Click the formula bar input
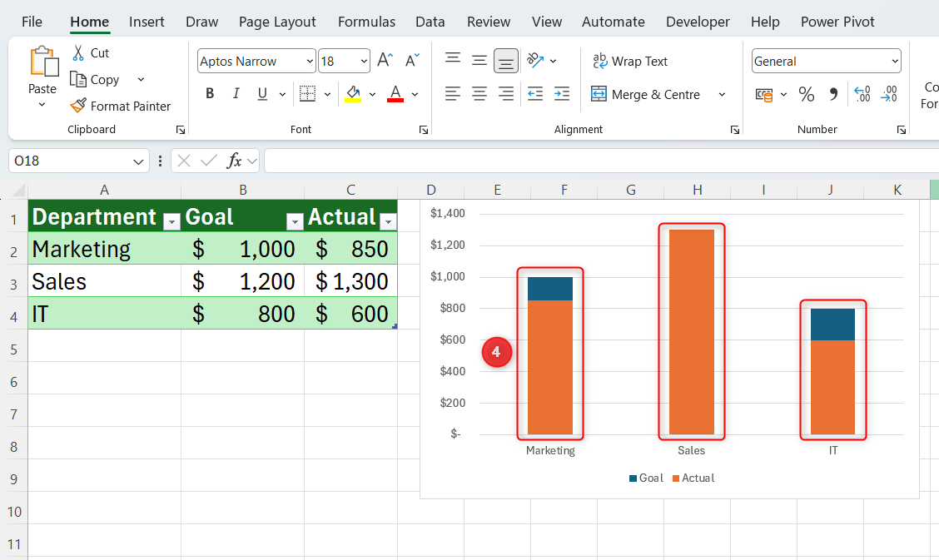The image size is (939, 560). pyautogui.click(x=601, y=161)
